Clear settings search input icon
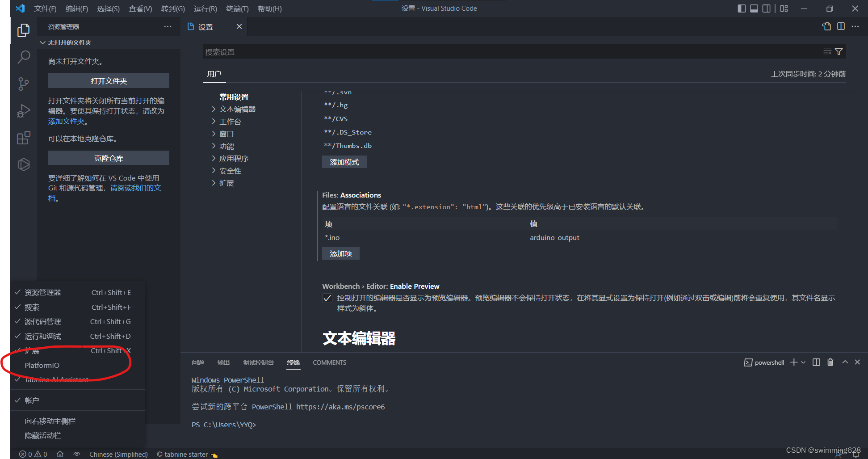 click(827, 51)
